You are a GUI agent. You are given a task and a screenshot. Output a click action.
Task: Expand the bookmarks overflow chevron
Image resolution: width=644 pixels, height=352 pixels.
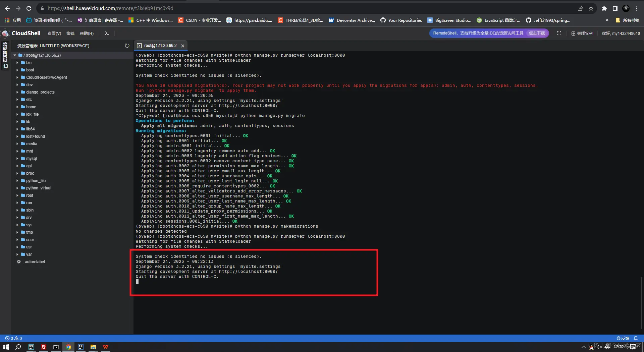pos(607,20)
